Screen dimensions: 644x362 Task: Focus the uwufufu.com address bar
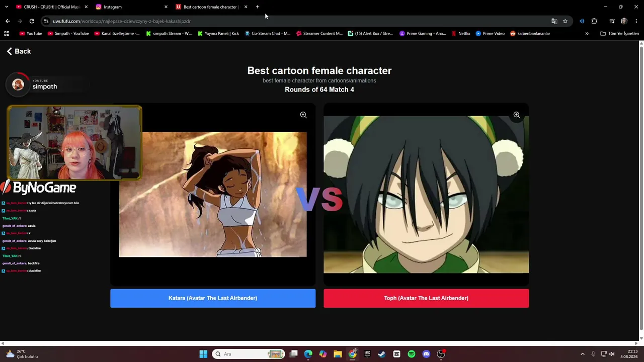pyautogui.click(x=297, y=21)
